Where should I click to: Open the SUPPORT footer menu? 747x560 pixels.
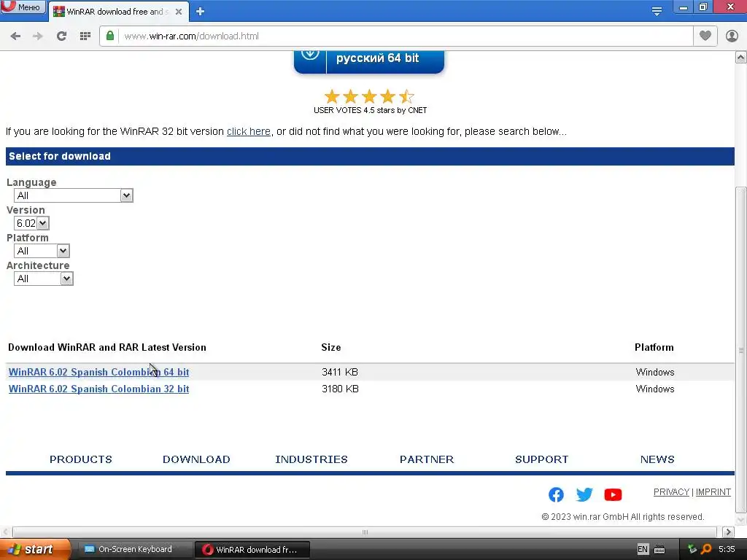(542, 459)
